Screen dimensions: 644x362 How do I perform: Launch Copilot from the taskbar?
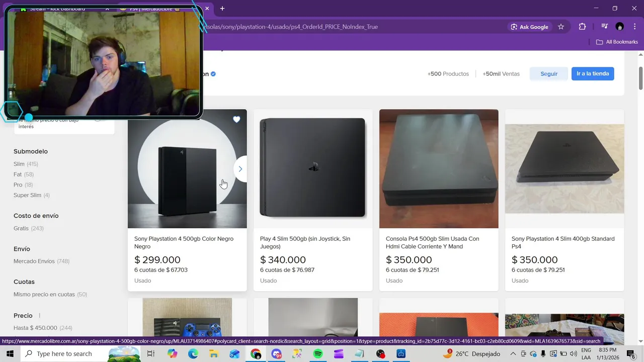[173, 354]
